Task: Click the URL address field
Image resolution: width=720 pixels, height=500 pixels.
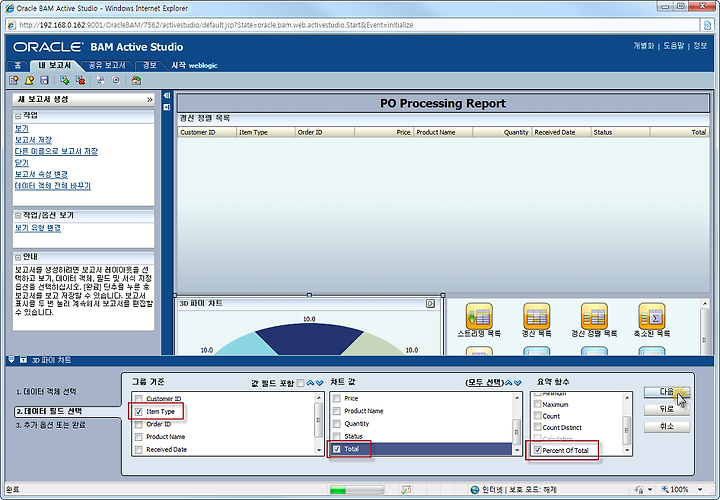Action: [x=354, y=25]
